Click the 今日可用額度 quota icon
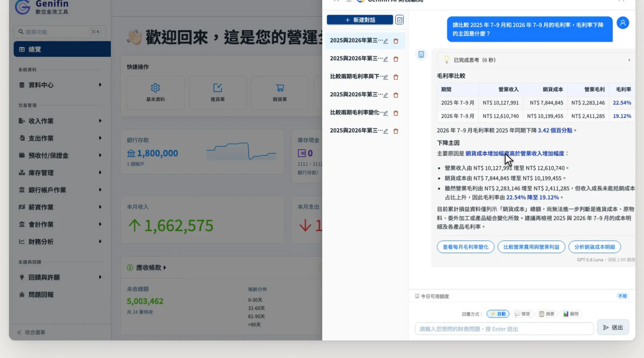Image resolution: width=644 pixels, height=358 pixels. pyautogui.click(x=417, y=296)
